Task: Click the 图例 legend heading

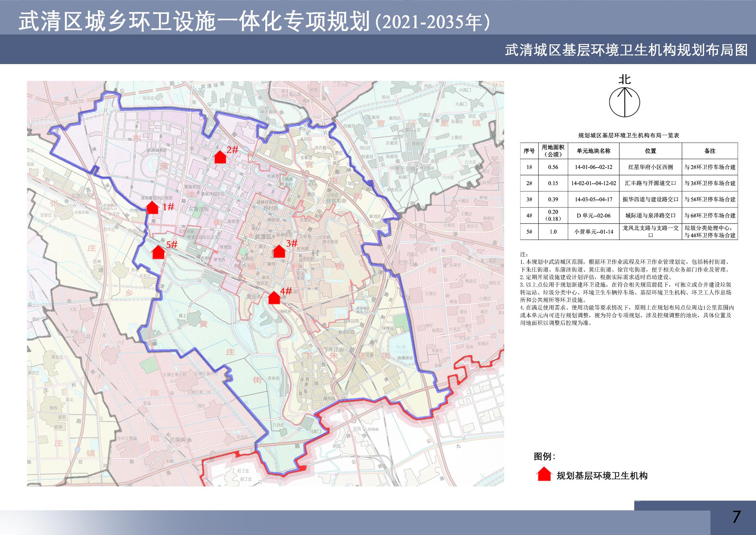Action: [x=544, y=457]
